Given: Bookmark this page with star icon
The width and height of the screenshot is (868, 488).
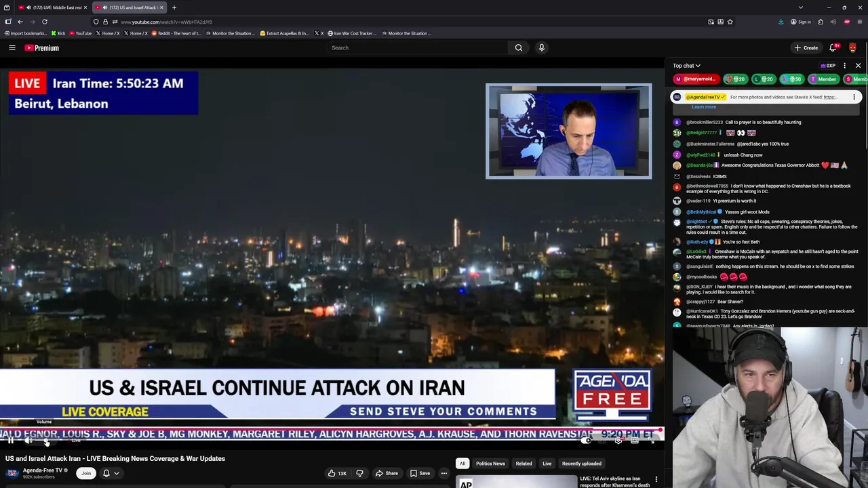Looking at the screenshot, I should click(730, 22).
